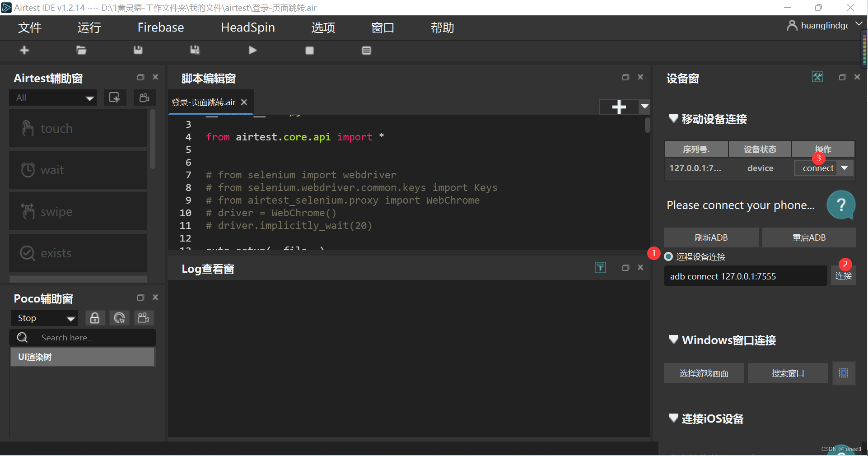
Task: Open the report viewer icon
Action: (367, 51)
